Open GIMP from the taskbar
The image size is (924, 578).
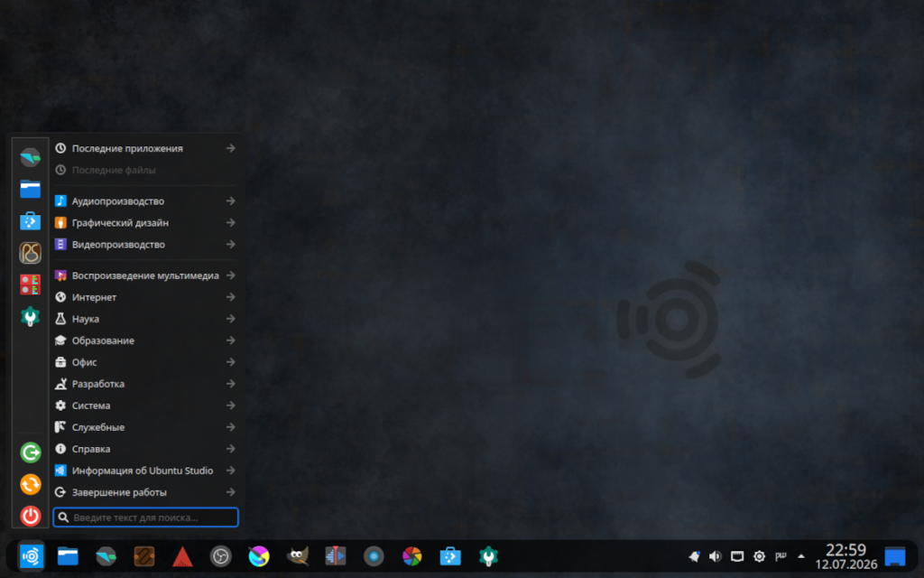(297, 556)
